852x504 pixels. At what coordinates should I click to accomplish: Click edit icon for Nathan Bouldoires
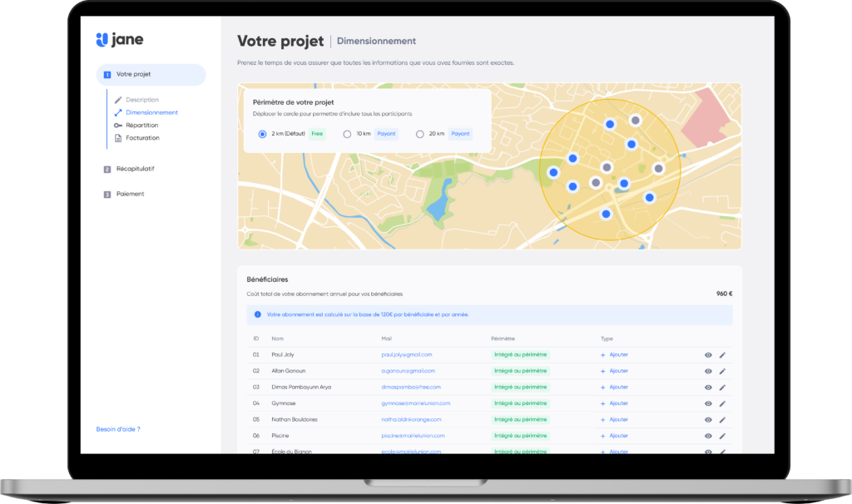722,419
